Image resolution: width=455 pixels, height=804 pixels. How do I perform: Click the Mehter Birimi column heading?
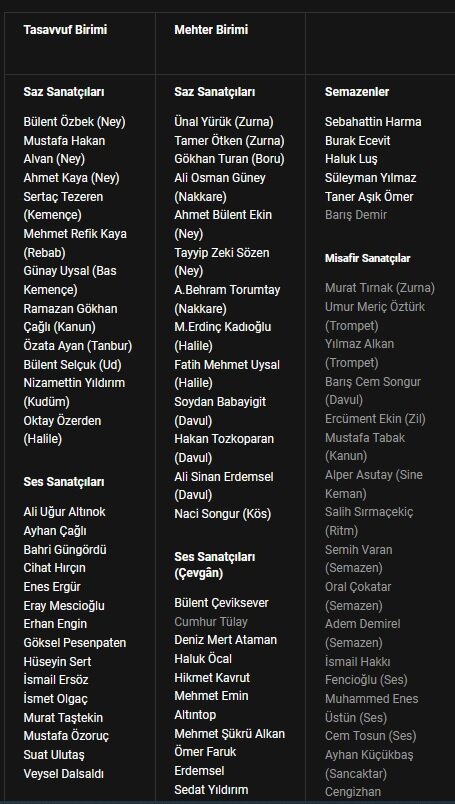coord(211,30)
